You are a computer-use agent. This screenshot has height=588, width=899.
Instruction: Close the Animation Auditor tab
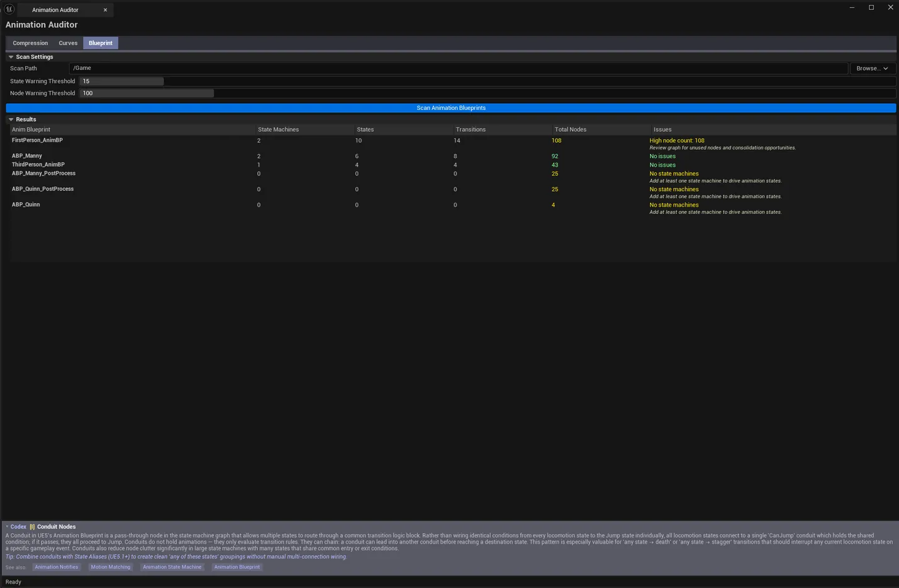click(106, 10)
